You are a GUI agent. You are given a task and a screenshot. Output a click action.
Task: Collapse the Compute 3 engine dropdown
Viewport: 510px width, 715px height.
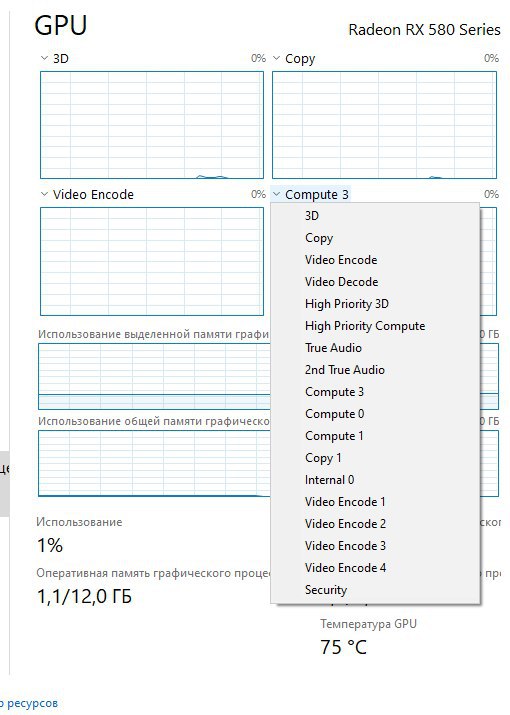311,194
